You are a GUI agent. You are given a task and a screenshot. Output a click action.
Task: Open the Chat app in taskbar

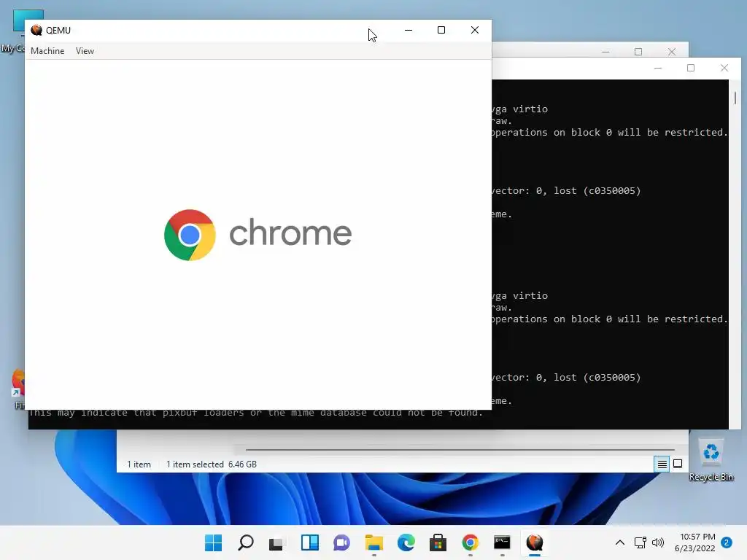click(341, 542)
